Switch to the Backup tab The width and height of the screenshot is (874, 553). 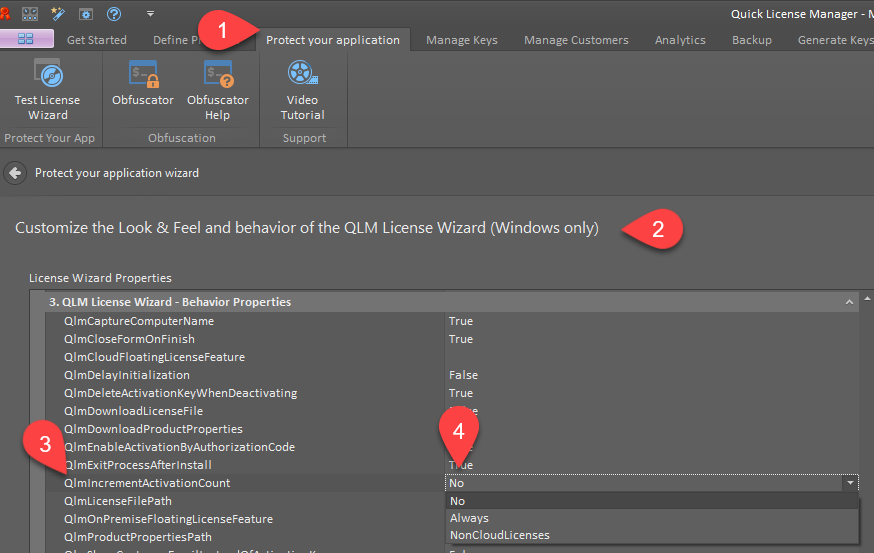[x=752, y=40]
